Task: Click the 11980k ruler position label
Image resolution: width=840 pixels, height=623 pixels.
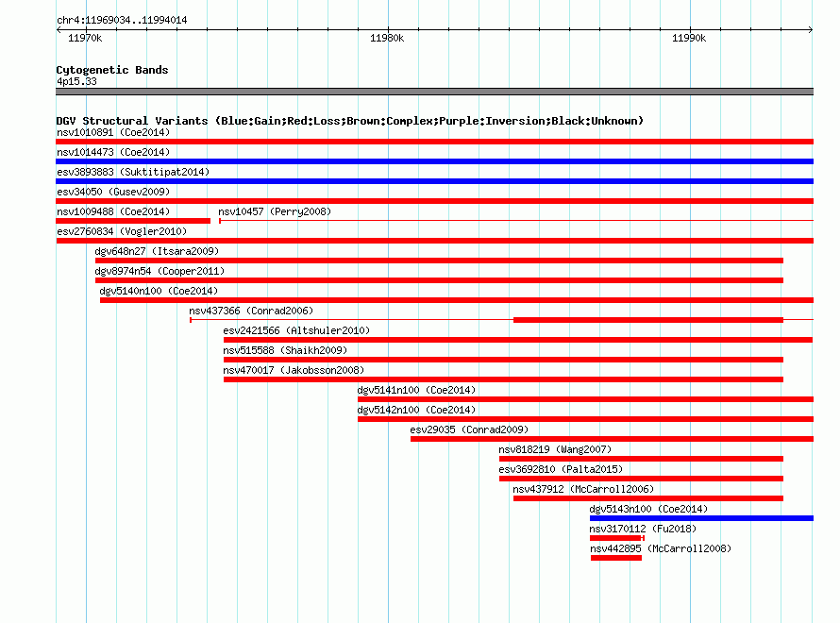Action: [x=387, y=38]
